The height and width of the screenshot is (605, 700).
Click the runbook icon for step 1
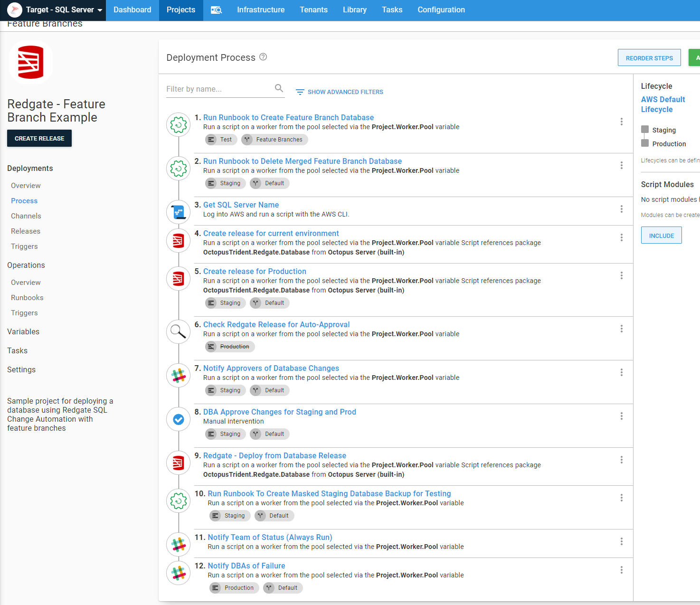pos(179,125)
